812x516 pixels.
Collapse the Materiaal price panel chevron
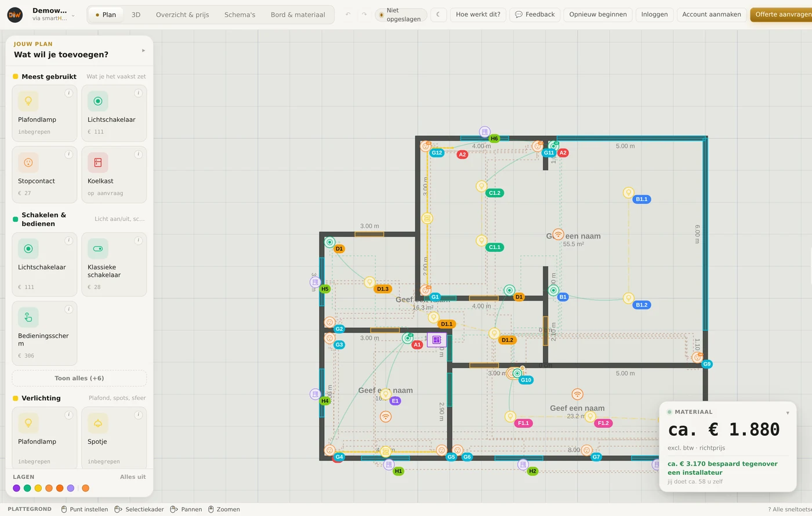point(788,413)
